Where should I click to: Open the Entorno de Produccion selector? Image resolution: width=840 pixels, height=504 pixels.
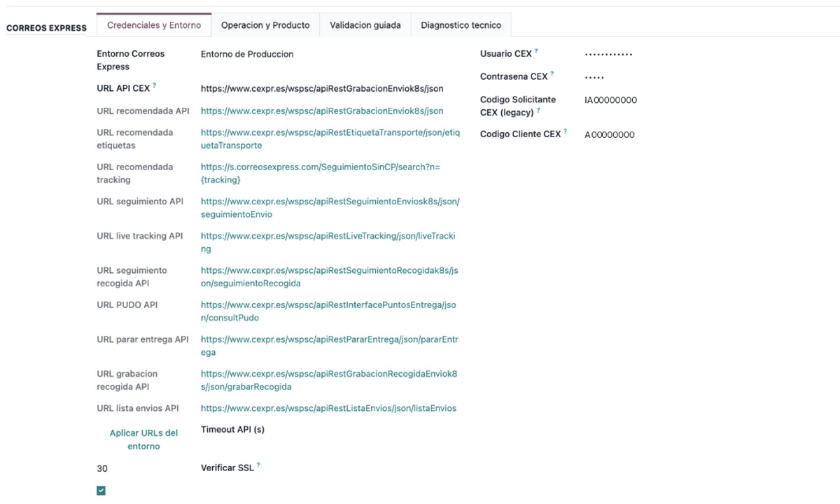pyautogui.click(x=247, y=54)
